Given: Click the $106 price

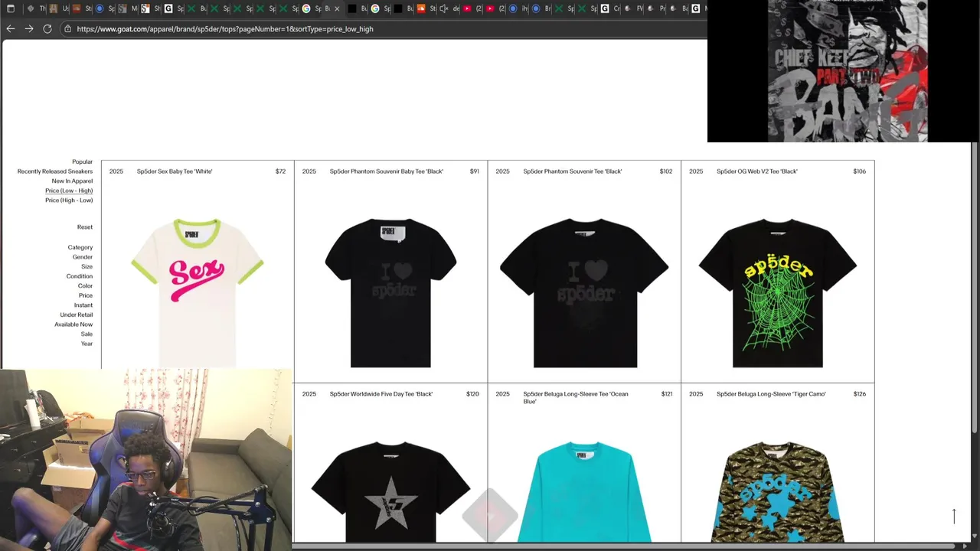Looking at the screenshot, I should (x=860, y=171).
